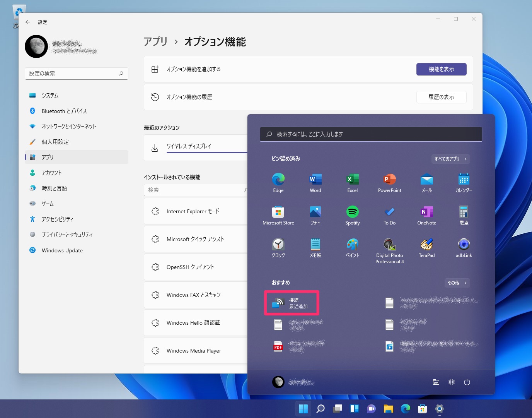The width and height of the screenshot is (532, 418).
Task: Open File Explorer on taskbar
Action: coord(389,409)
